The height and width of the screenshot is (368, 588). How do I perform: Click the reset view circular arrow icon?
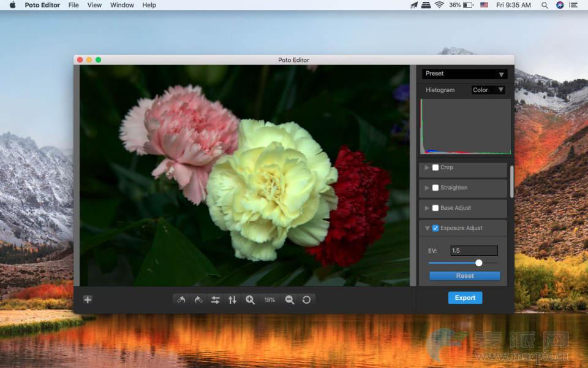(x=307, y=300)
